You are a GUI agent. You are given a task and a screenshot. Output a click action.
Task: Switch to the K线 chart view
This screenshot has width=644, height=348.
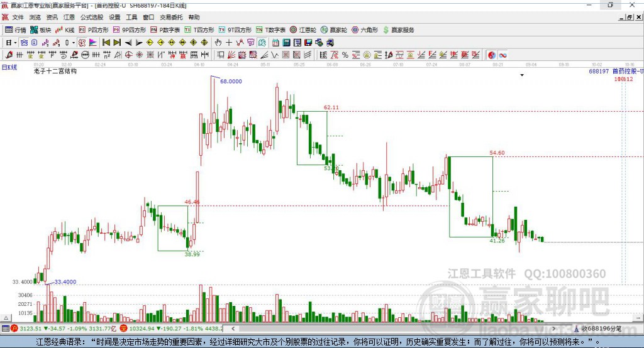[65, 30]
